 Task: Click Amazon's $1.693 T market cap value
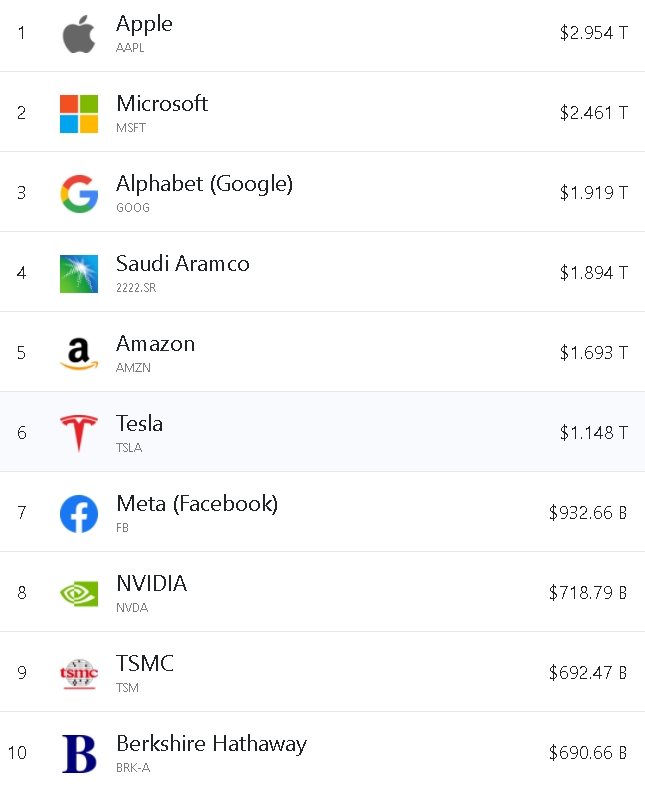593,352
